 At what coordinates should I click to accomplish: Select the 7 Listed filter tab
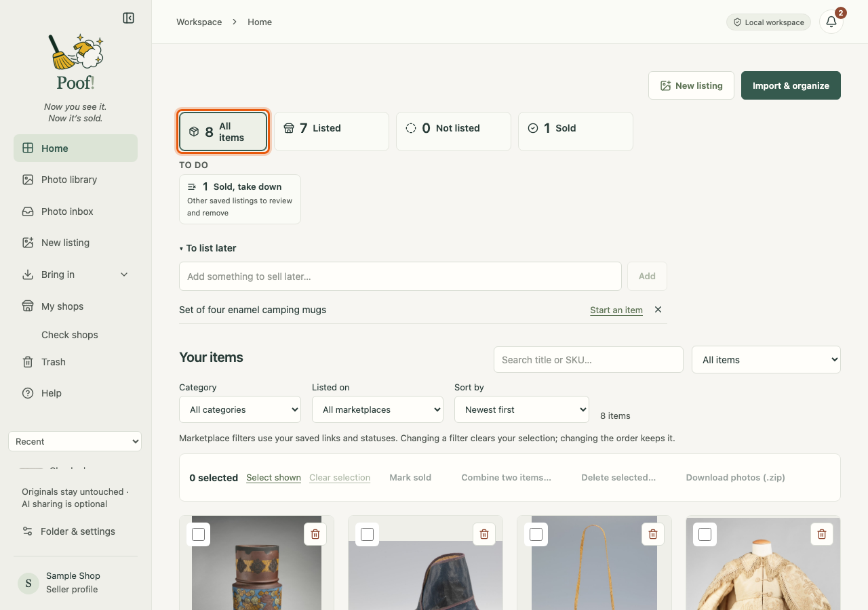(332, 131)
